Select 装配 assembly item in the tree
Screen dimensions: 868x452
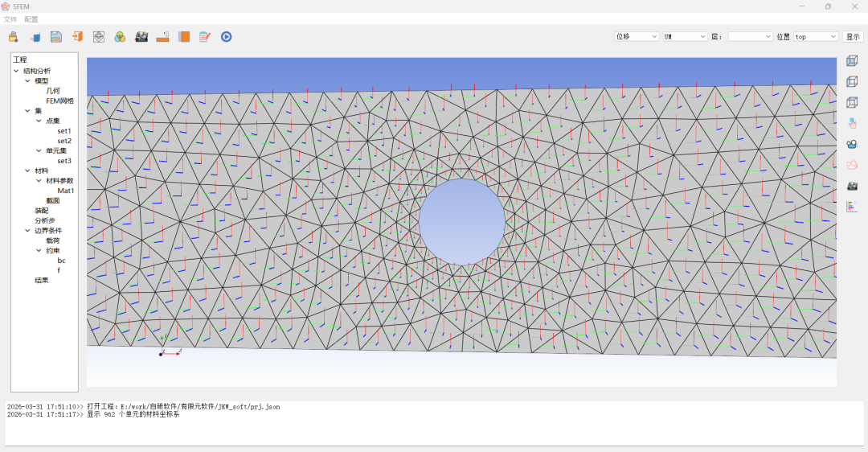[42, 211]
